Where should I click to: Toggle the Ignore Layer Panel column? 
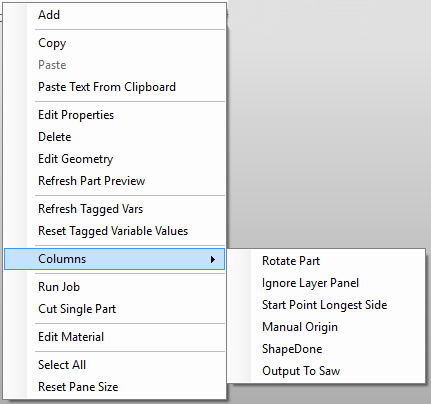(326, 283)
